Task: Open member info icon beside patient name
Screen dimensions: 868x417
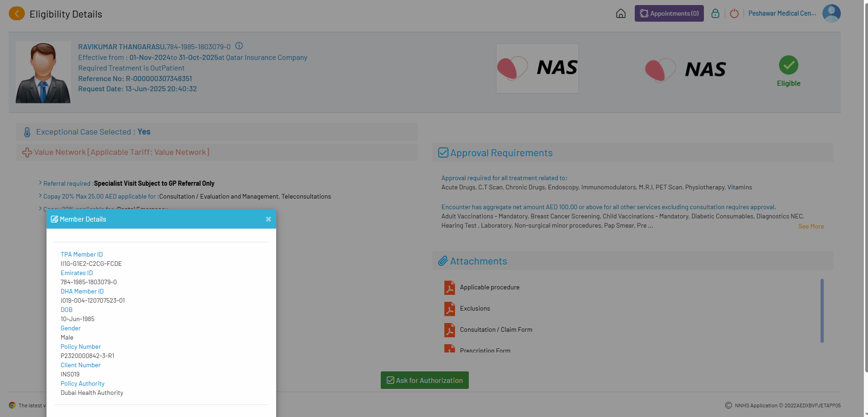Action: click(x=239, y=46)
